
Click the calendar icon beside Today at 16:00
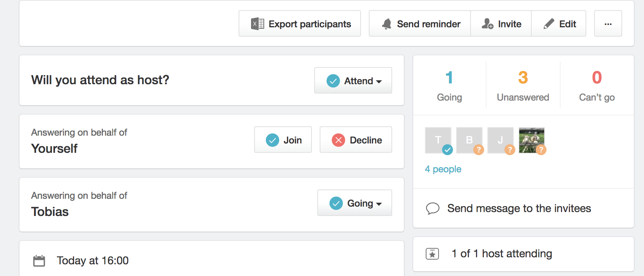pos(39,261)
